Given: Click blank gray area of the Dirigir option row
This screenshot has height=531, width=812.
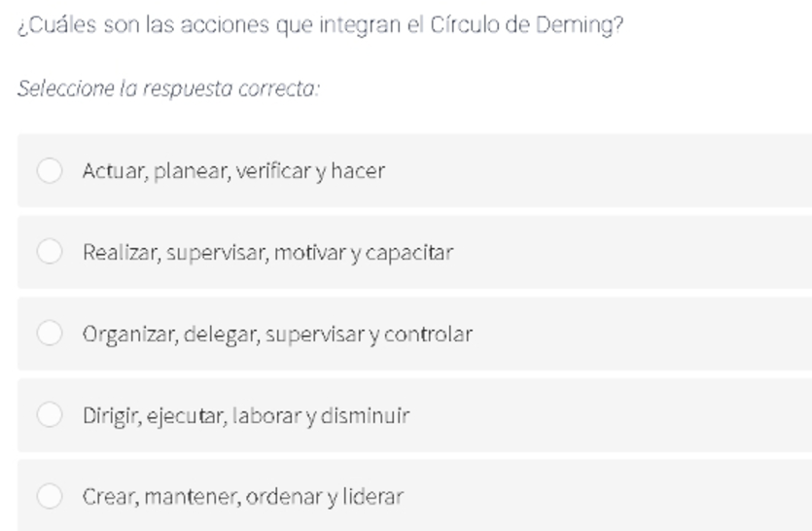Looking at the screenshot, I should tap(611, 414).
